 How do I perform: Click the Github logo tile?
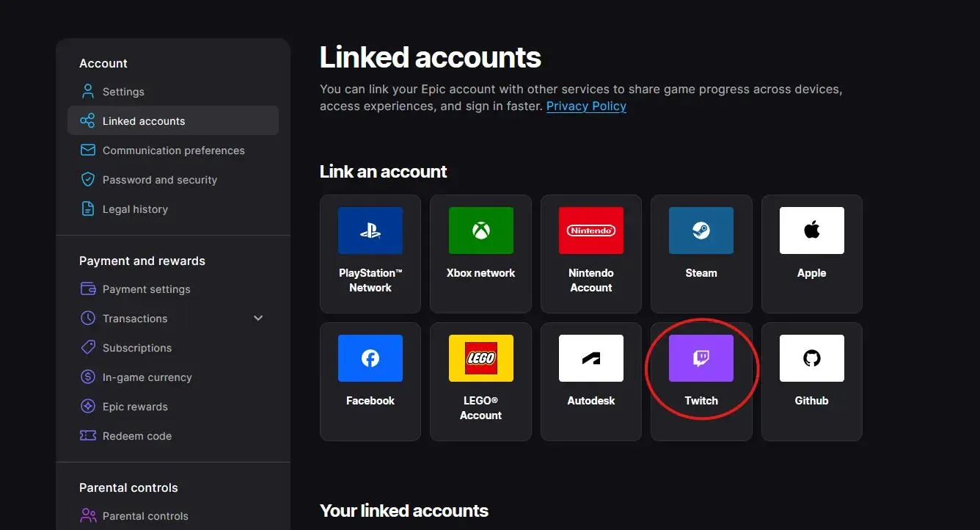(x=812, y=358)
